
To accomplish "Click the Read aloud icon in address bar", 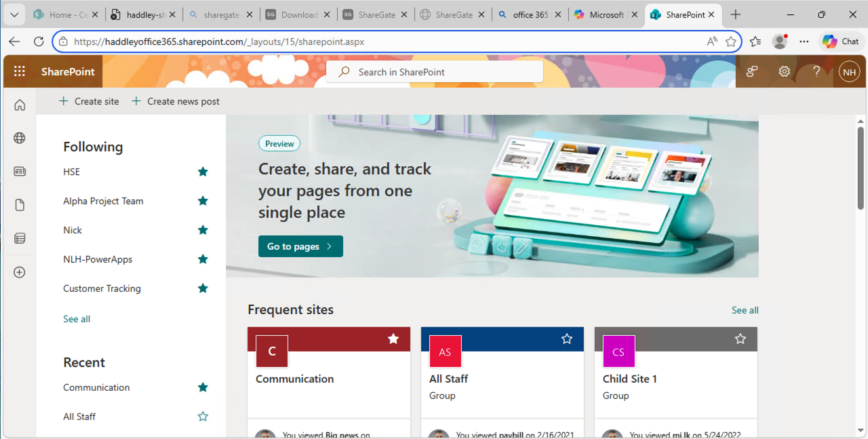I will (x=712, y=41).
